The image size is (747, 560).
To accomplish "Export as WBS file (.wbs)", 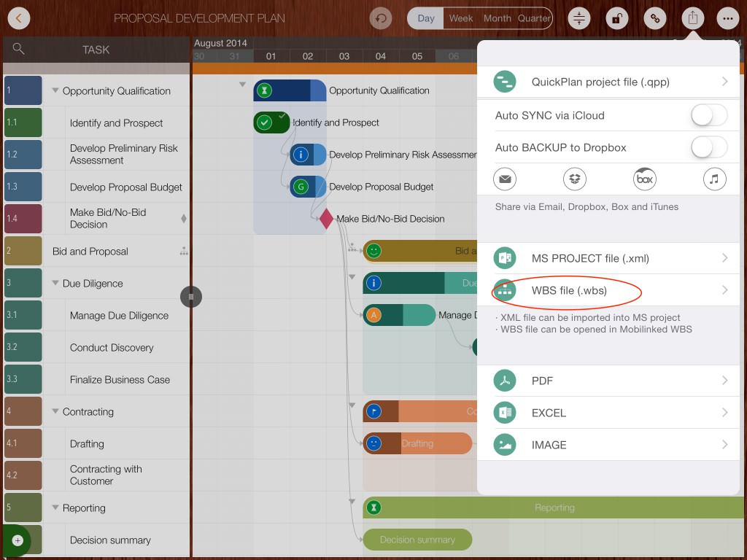I will point(569,290).
